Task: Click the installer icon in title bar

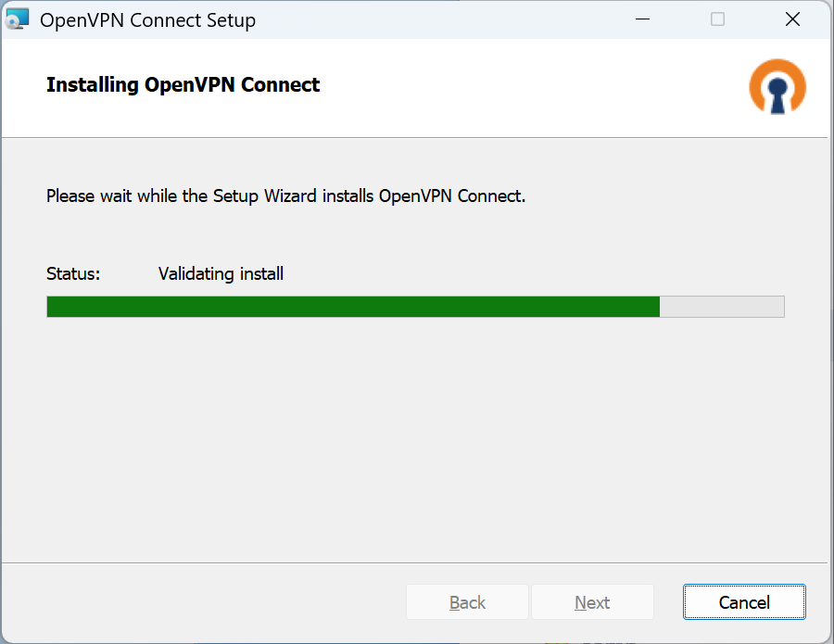Action: tap(18, 19)
